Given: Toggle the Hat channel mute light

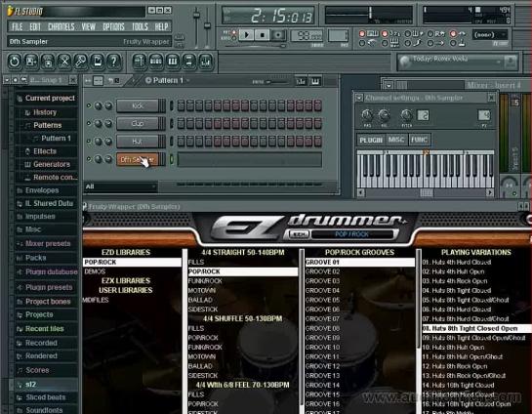Looking at the screenshot, I should 89,142.
